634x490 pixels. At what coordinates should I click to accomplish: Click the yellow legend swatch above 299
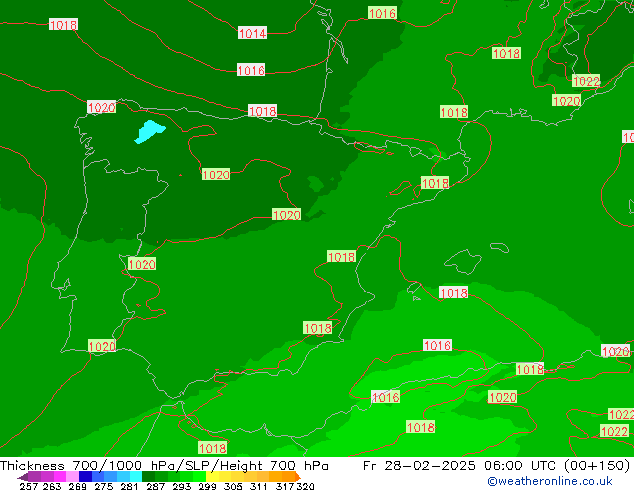click(212, 476)
